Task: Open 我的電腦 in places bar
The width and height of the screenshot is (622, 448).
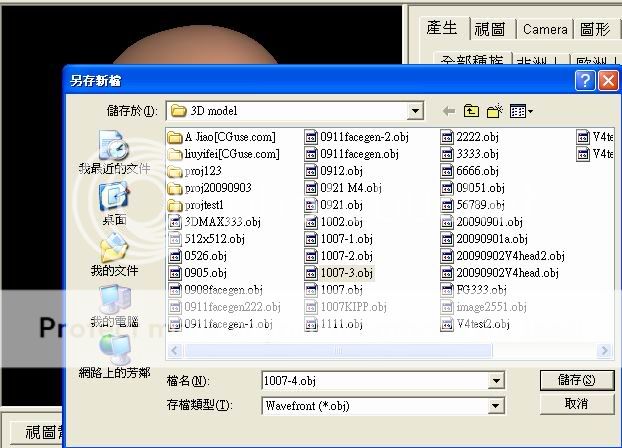Action: (114, 305)
